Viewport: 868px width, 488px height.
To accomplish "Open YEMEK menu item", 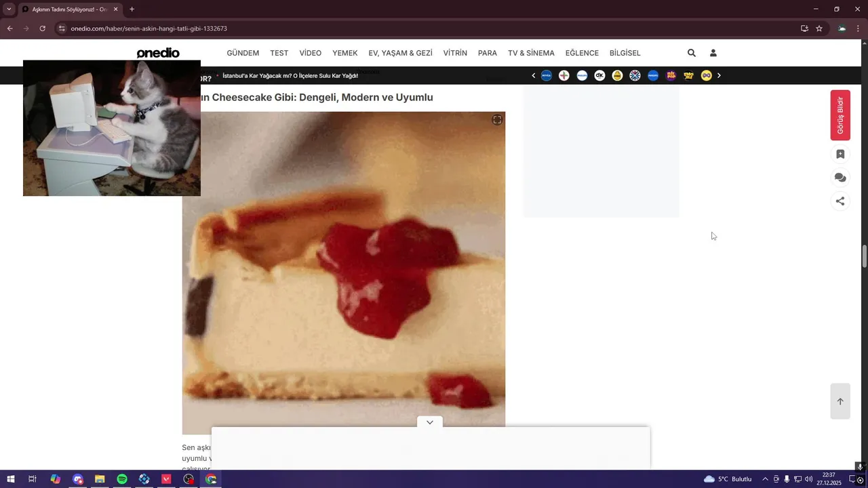I will coord(345,53).
